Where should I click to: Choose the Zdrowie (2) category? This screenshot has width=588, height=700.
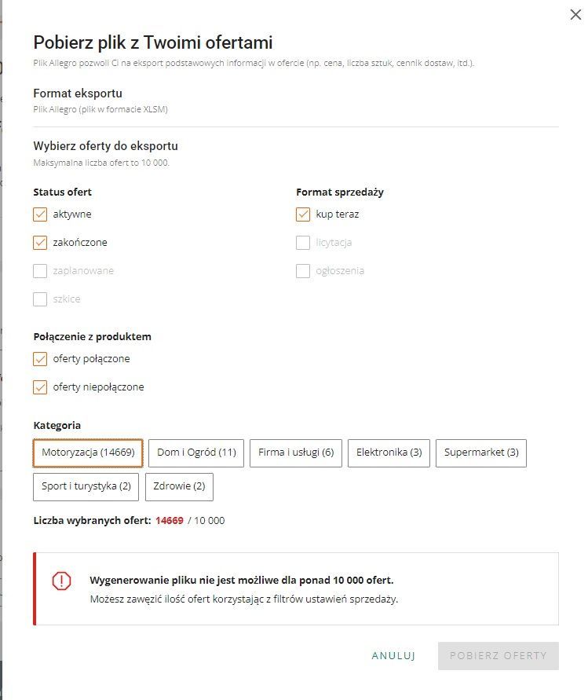(179, 487)
